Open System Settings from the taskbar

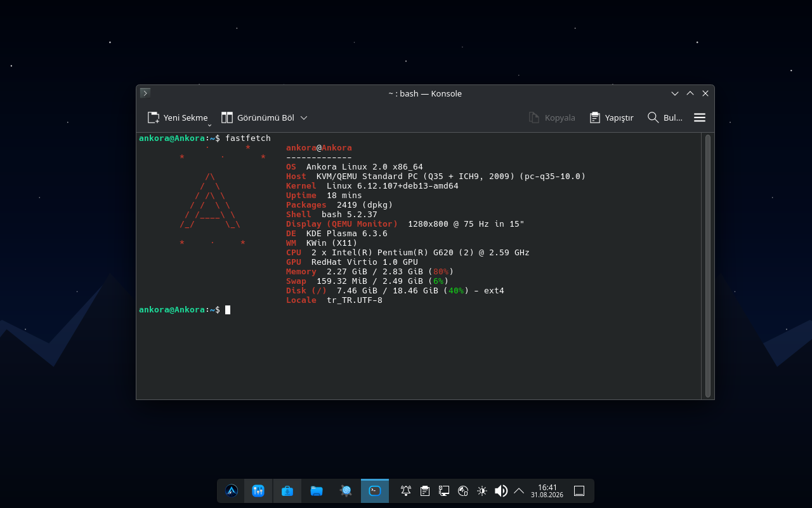258,491
